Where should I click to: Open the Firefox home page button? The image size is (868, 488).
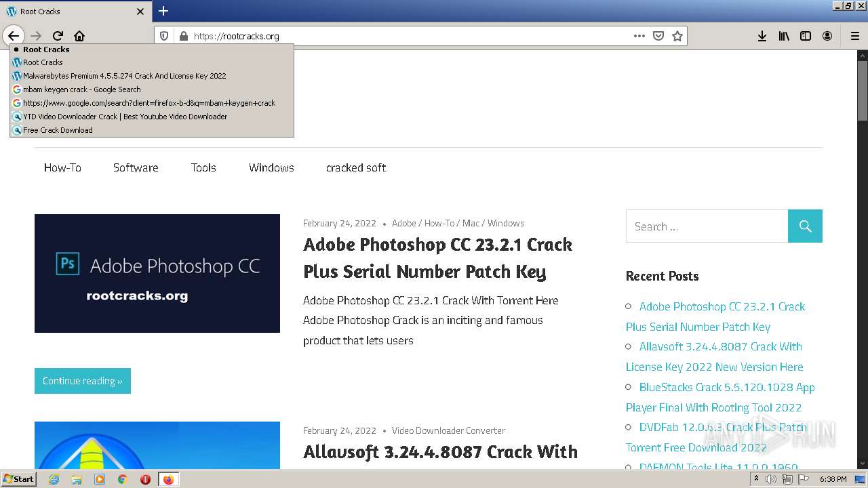(x=79, y=36)
